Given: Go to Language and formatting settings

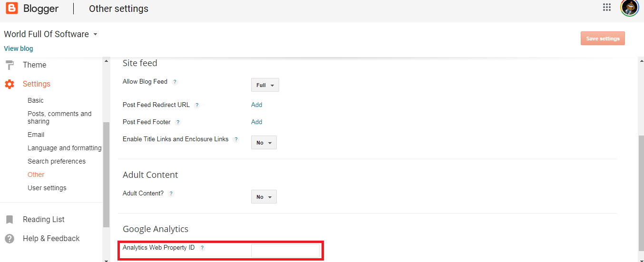Looking at the screenshot, I should [64, 148].
